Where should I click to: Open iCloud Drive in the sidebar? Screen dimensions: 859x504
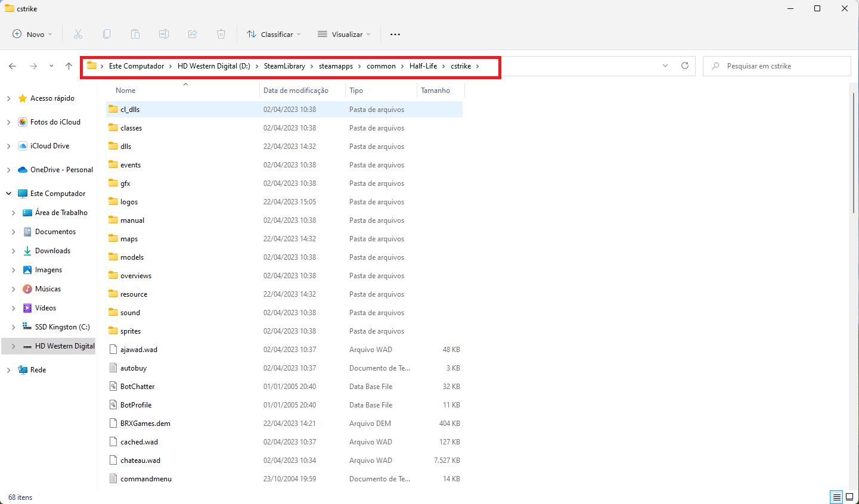[x=50, y=146]
